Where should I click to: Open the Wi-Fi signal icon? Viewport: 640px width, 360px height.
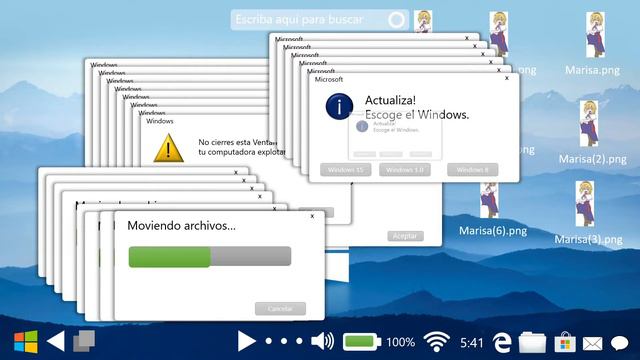pos(436,342)
